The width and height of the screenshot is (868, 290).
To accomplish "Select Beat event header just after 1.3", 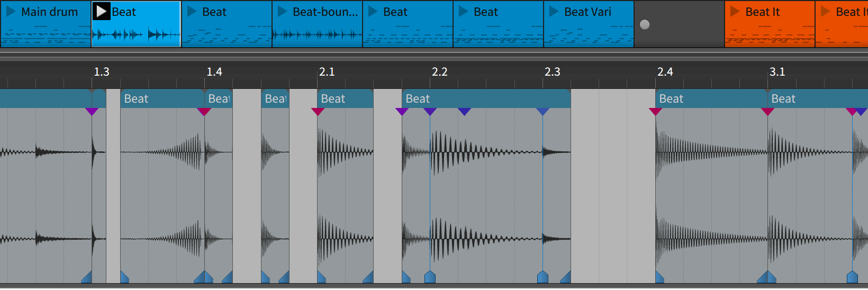I will click(x=162, y=98).
